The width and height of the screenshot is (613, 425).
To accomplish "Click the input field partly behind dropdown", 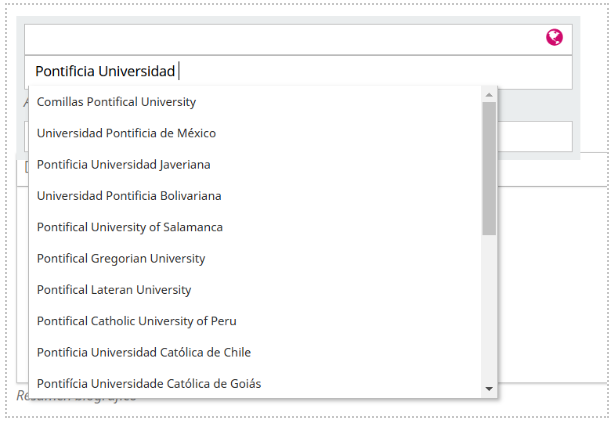I will [534, 136].
